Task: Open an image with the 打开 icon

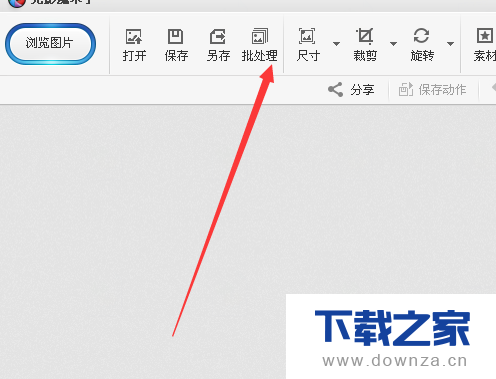Action: (134, 45)
